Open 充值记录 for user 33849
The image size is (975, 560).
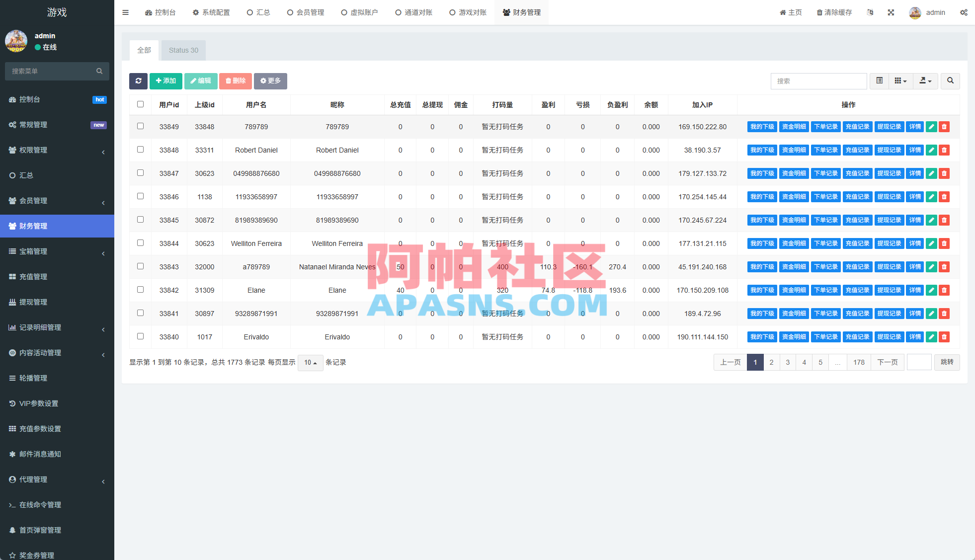click(x=857, y=126)
